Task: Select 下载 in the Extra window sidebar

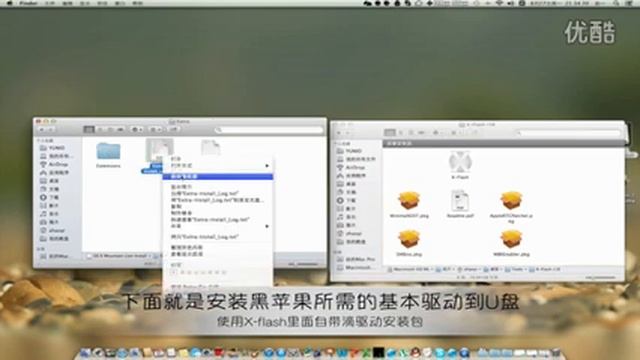Action: pyautogui.click(x=49, y=197)
